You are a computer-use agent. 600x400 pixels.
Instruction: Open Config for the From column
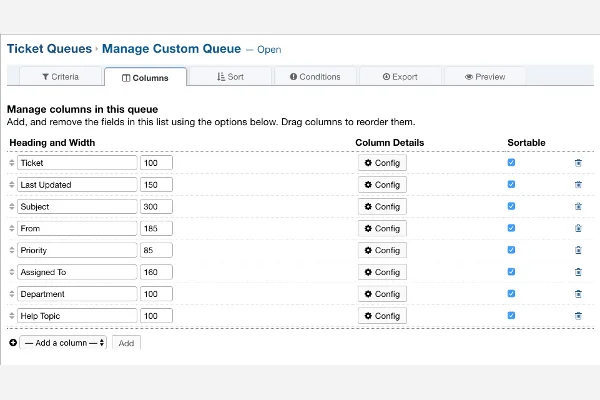tap(382, 228)
